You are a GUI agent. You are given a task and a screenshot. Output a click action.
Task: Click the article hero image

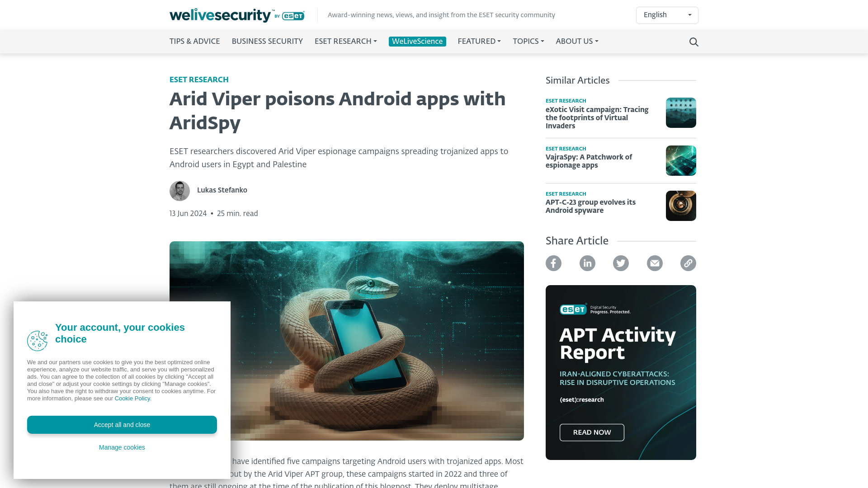[x=346, y=341]
